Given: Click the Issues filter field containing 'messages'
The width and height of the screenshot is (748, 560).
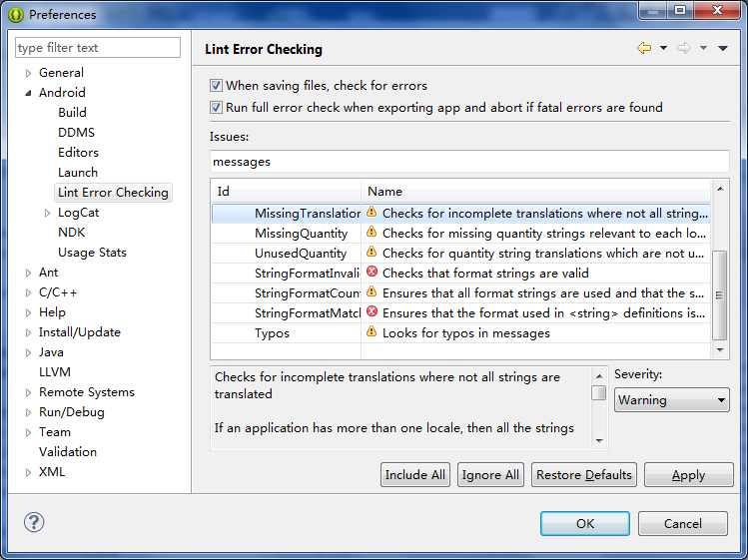Looking at the screenshot, I should click(469, 162).
